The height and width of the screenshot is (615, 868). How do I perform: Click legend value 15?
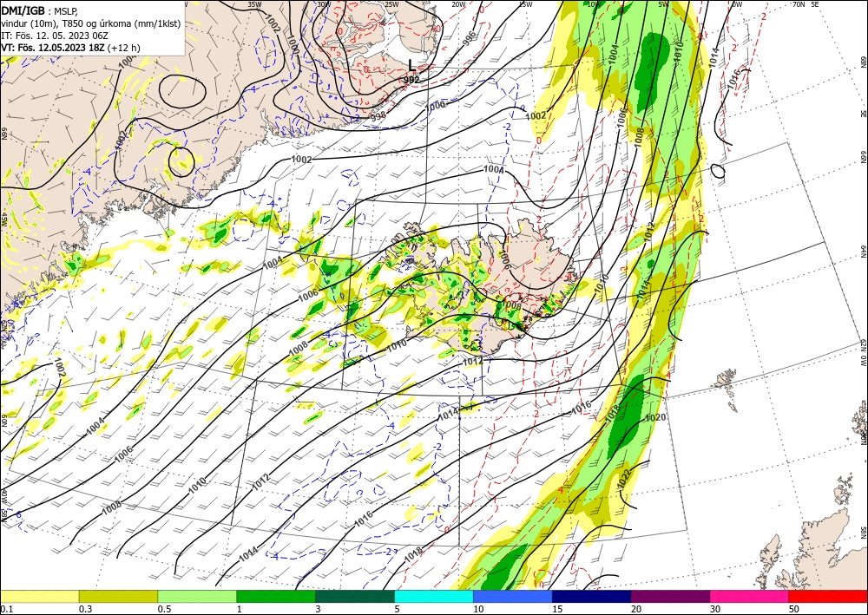click(x=557, y=609)
